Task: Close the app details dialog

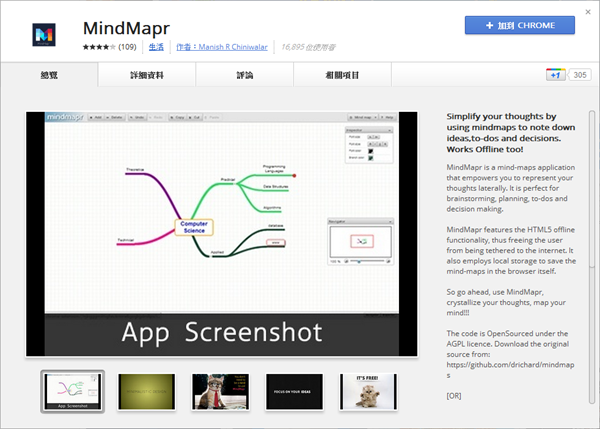Action: click(588, 12)
